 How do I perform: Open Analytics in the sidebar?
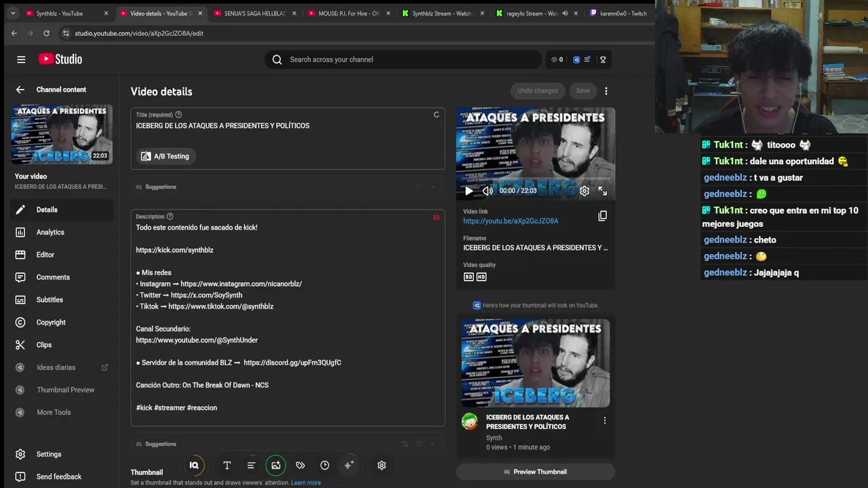point(61,232)
